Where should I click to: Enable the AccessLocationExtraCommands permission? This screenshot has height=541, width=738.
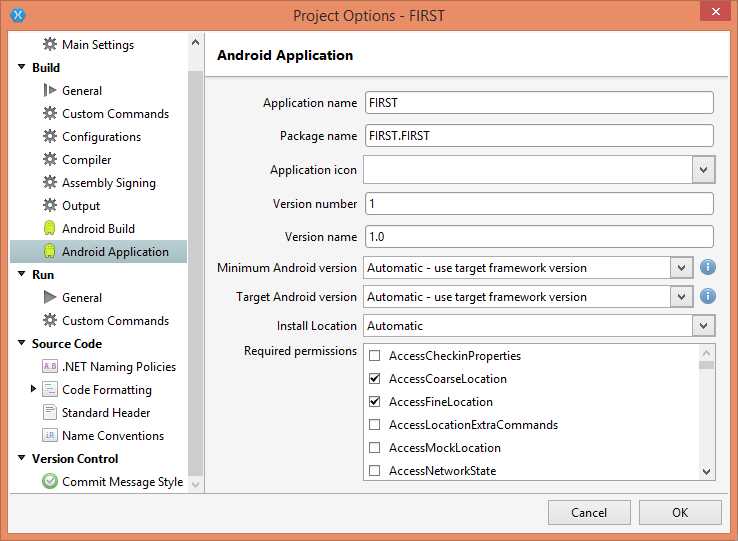375,425
